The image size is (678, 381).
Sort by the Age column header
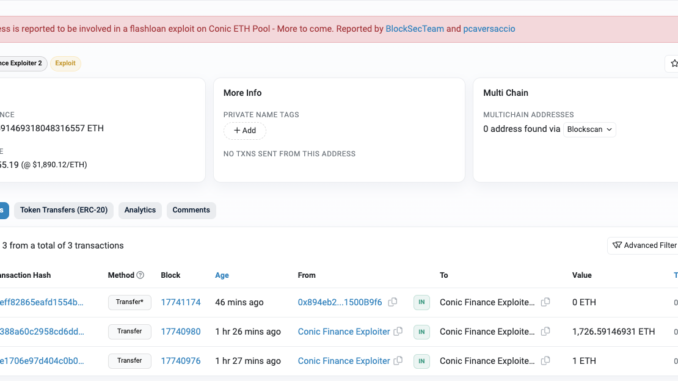pyautogui.click(x=222, y=275)
